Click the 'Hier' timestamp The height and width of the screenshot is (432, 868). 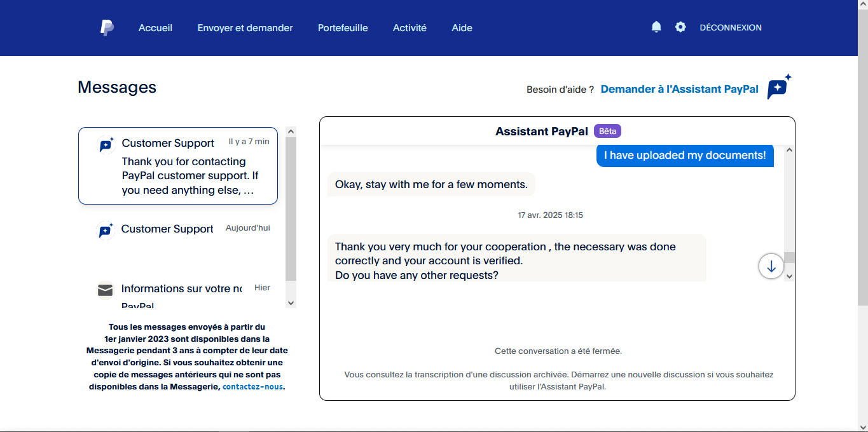tap(262, 288)
